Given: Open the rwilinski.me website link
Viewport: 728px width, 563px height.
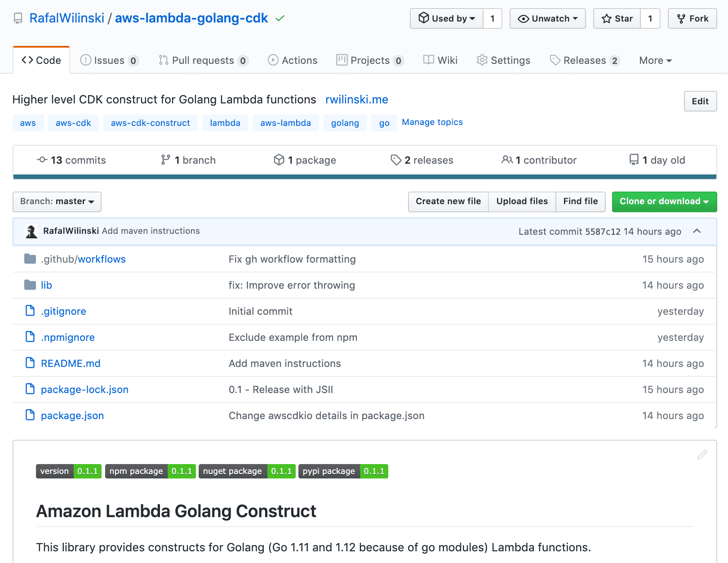Looking at the screenshot, I should [x=356, y=99].
